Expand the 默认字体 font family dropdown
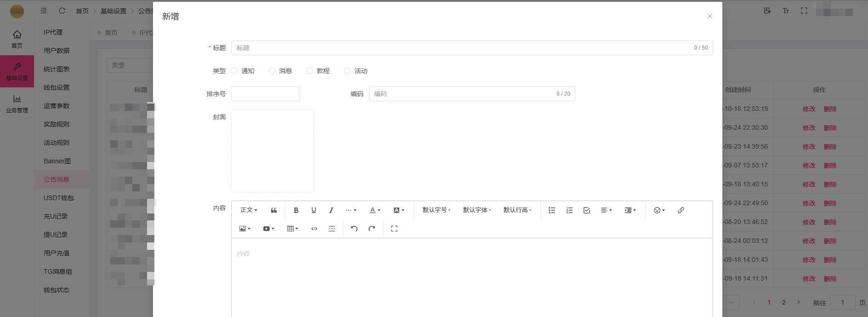 pos(477,210)
